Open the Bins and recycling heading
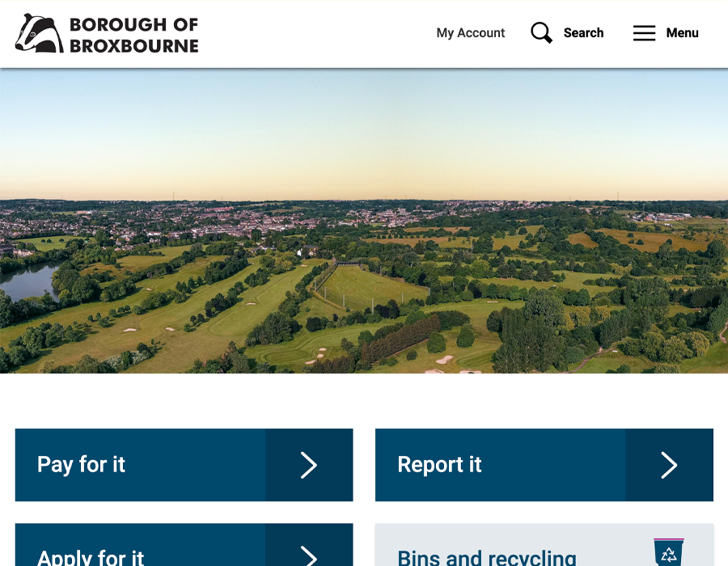Screen dimensions: 728x566 (x=487, y=557)
